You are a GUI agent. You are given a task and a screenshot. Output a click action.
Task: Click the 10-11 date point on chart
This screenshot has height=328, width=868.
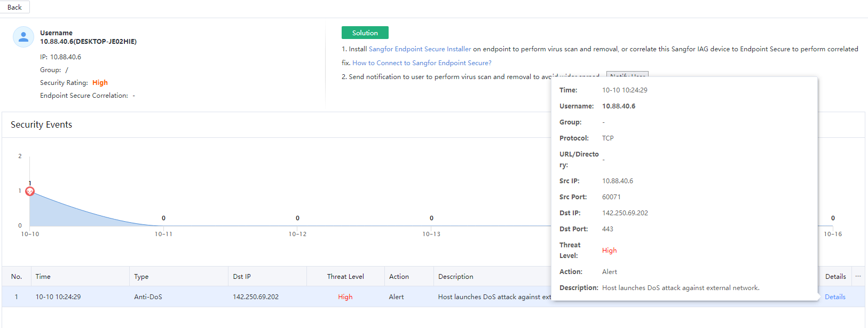tap(163, 225)
